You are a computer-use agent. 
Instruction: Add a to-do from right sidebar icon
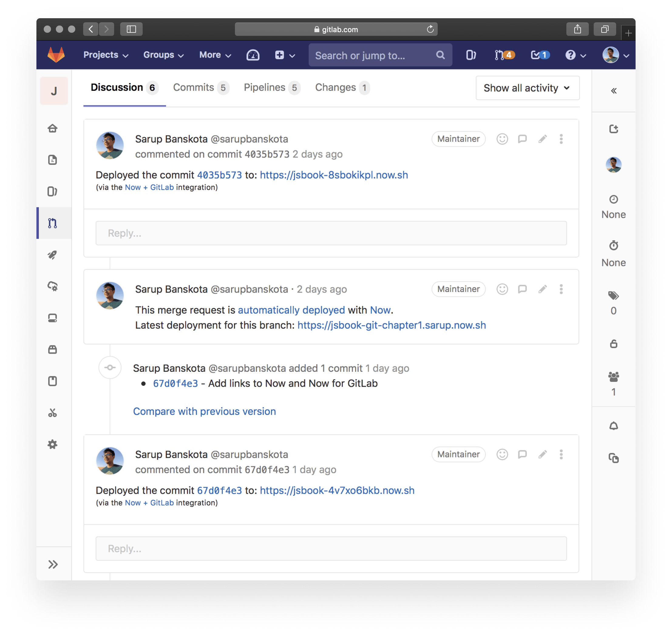[613, 129]
